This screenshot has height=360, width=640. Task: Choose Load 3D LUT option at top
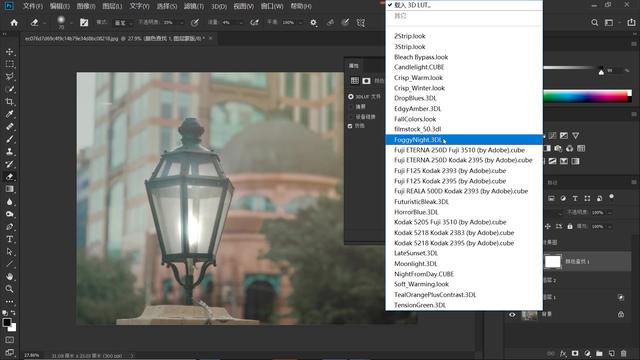pos(464,5)
